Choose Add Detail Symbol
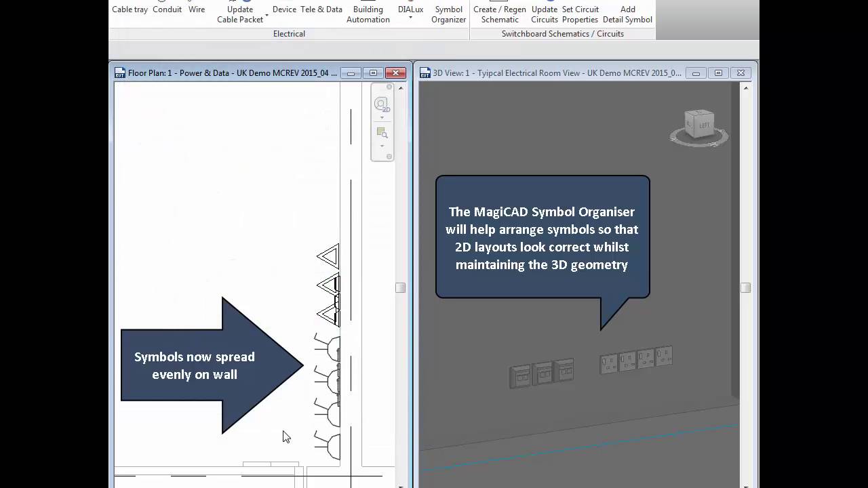Screen dimensions: 868x488 628,14
